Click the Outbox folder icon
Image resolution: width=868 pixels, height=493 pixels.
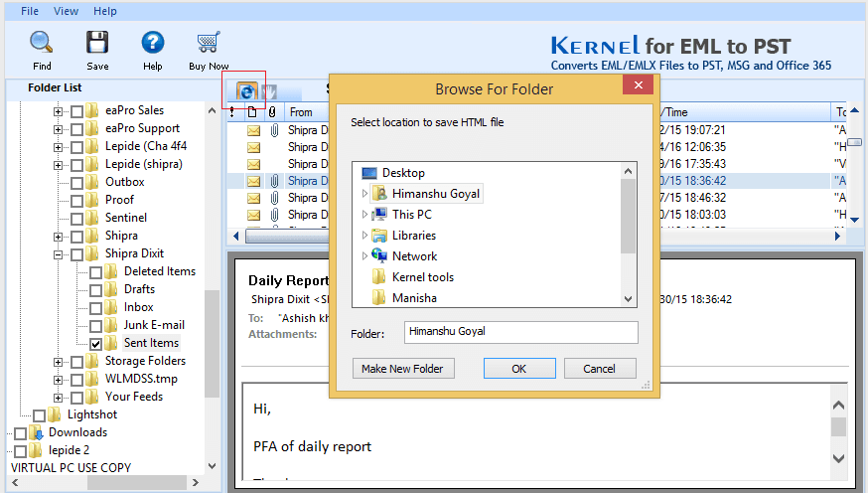[x=92, y=182]
